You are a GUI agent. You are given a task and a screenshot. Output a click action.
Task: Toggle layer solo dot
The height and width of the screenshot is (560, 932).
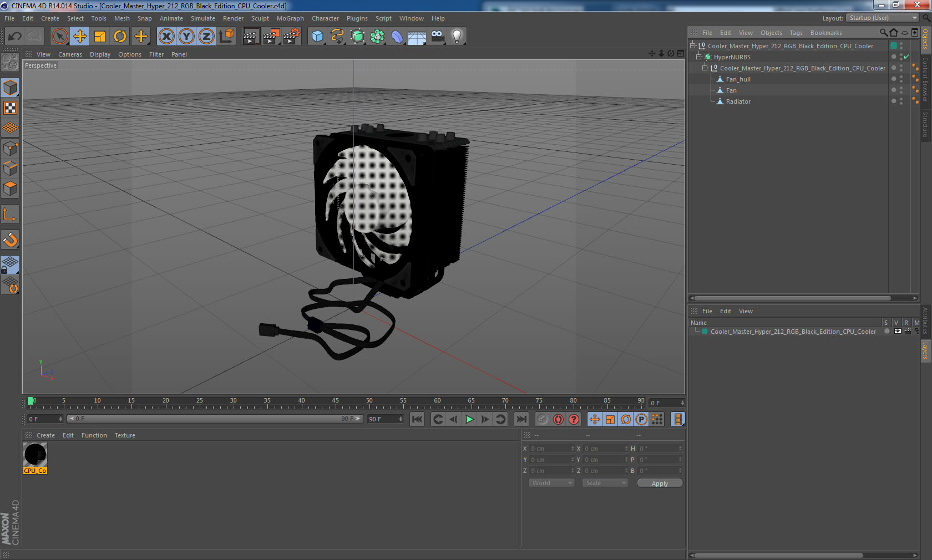(887, 332)
